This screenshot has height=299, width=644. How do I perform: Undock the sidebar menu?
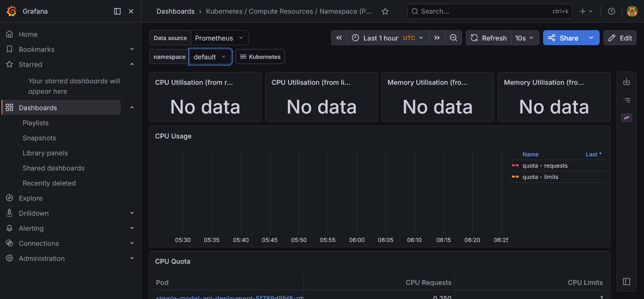pos(117,11)
